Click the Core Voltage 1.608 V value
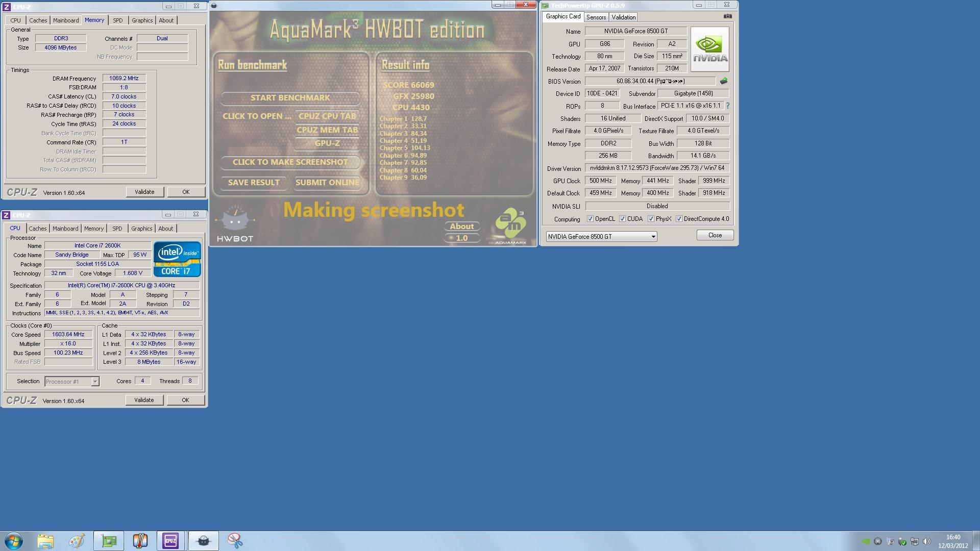Viewport: 980px width, 551px height. (132, 273)
